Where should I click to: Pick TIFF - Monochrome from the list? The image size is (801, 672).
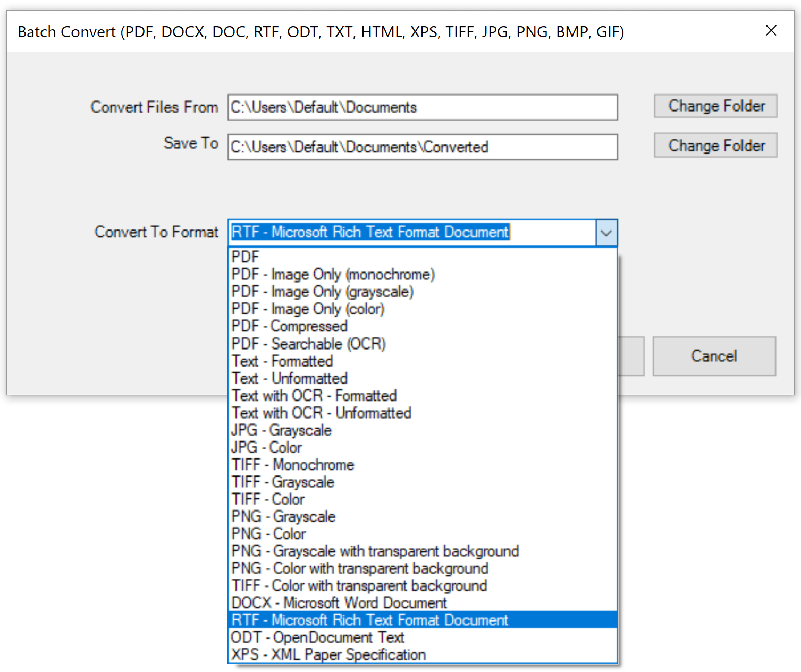tap(293, 465)
